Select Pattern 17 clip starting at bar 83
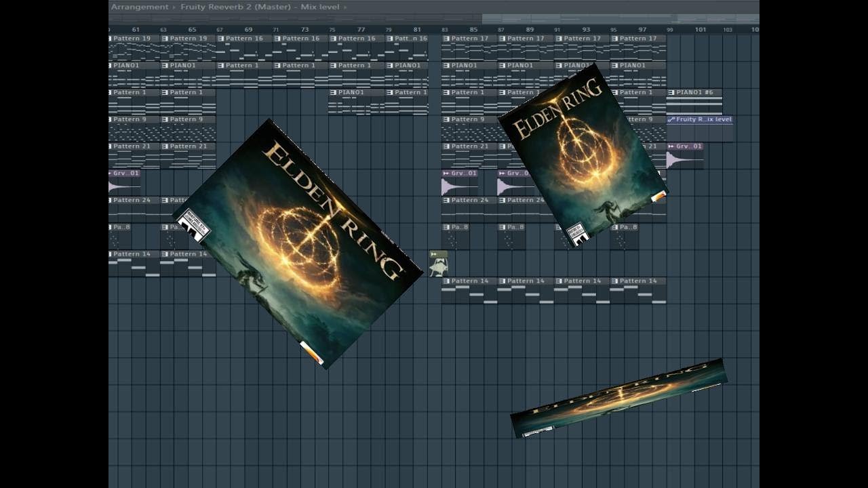Screen dimensions: 868x488 tap(469, 47)
